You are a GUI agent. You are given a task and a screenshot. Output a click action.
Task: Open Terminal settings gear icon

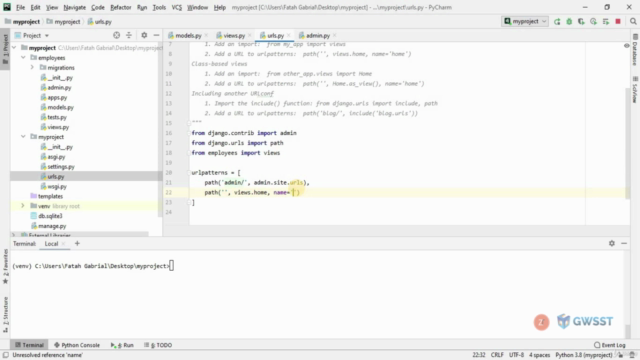[611, 243]
